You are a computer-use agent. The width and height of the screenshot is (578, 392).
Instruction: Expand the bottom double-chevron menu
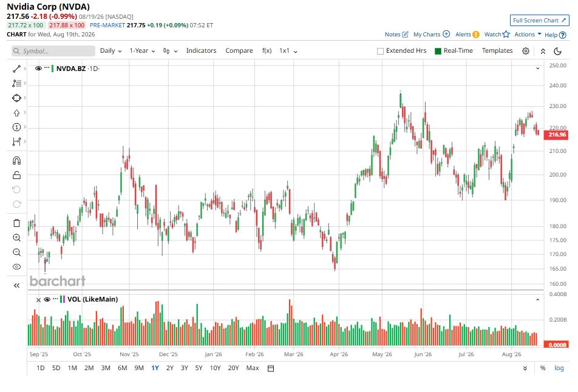click(x=525, y=368)
